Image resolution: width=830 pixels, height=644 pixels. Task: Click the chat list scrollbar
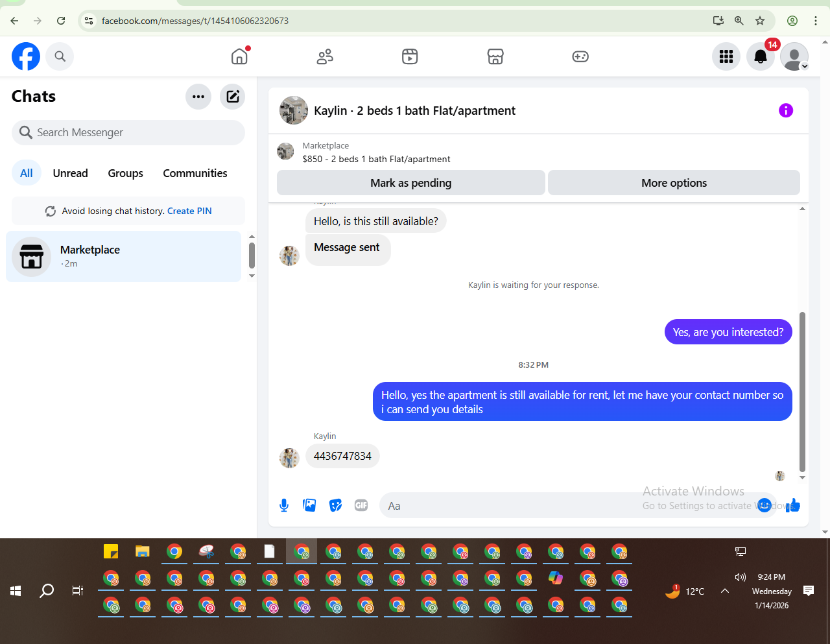pos(252,256)
